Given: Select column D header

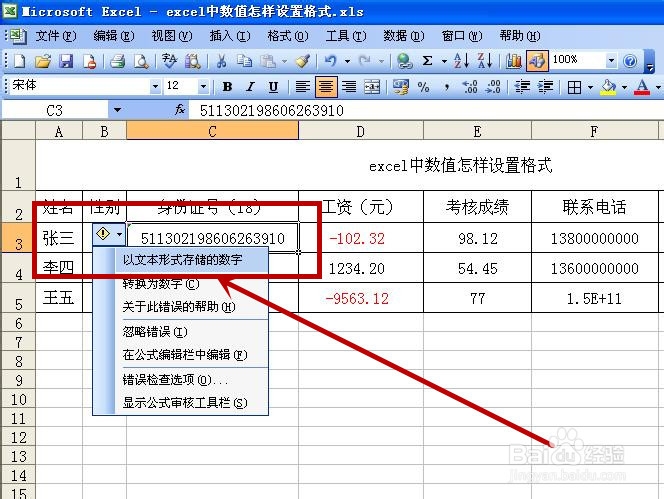Looking at the screenshot, I should (x=361, y=131).
